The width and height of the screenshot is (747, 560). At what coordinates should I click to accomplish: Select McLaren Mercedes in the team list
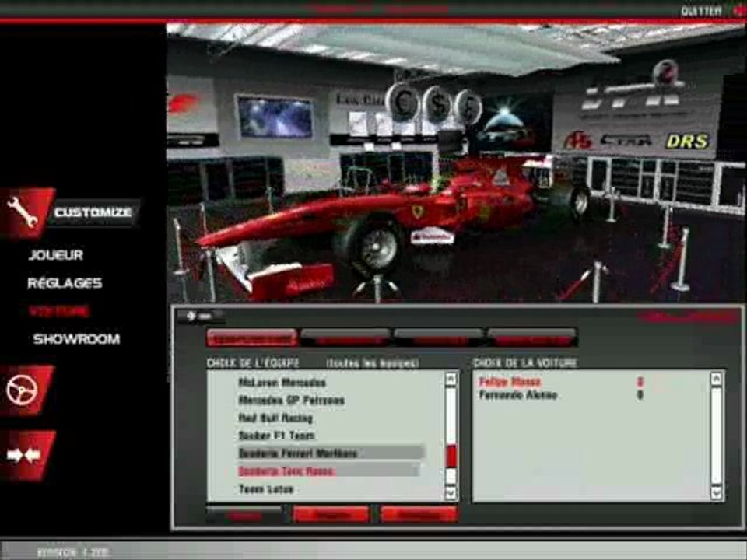coord(282,383)
